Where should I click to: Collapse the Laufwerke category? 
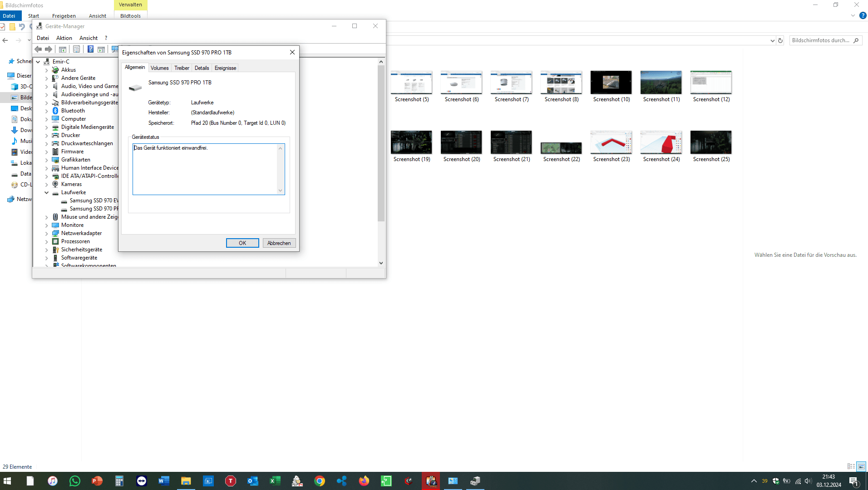[46, 193]
